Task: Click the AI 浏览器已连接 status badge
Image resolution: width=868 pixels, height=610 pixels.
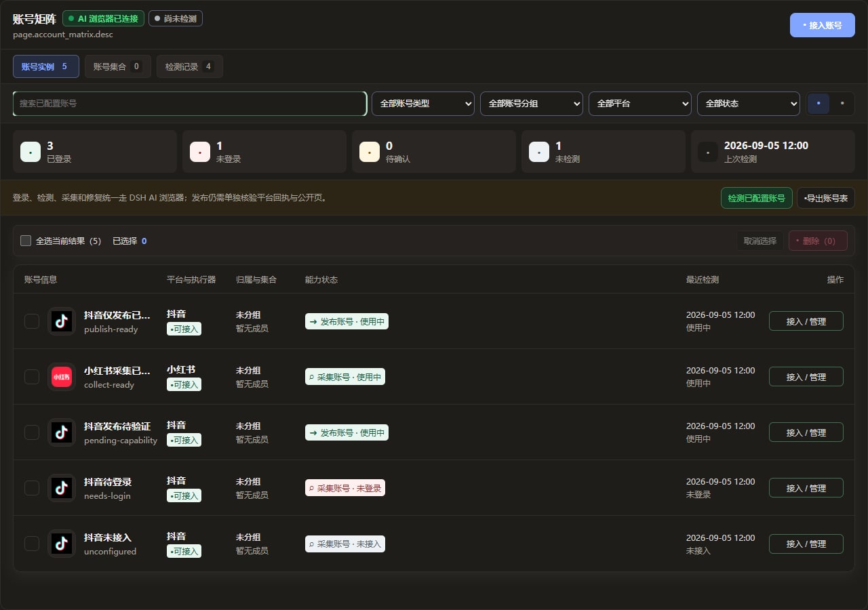Action: (103, 18)
